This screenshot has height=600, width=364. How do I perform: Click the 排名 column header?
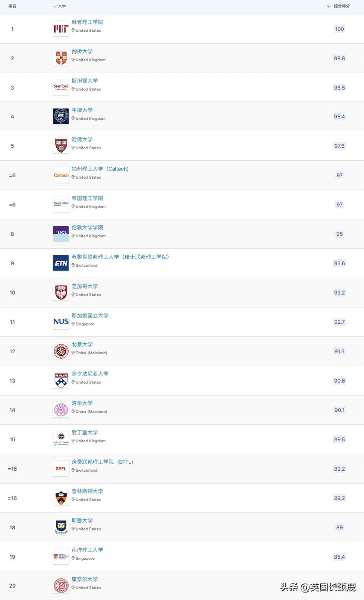12,6
